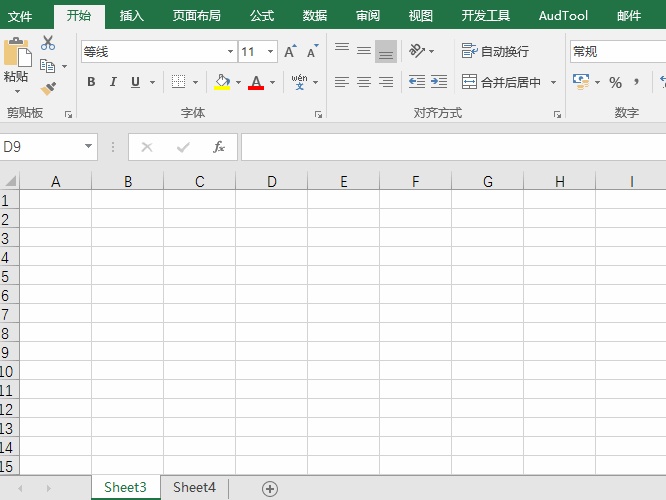Switch to Review (审阅) tab
The image size is (666, 500).
click(368, 16)
